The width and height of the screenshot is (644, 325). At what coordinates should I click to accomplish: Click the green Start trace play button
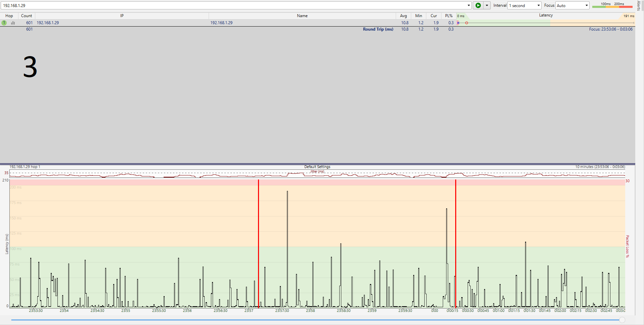(478, 5)
